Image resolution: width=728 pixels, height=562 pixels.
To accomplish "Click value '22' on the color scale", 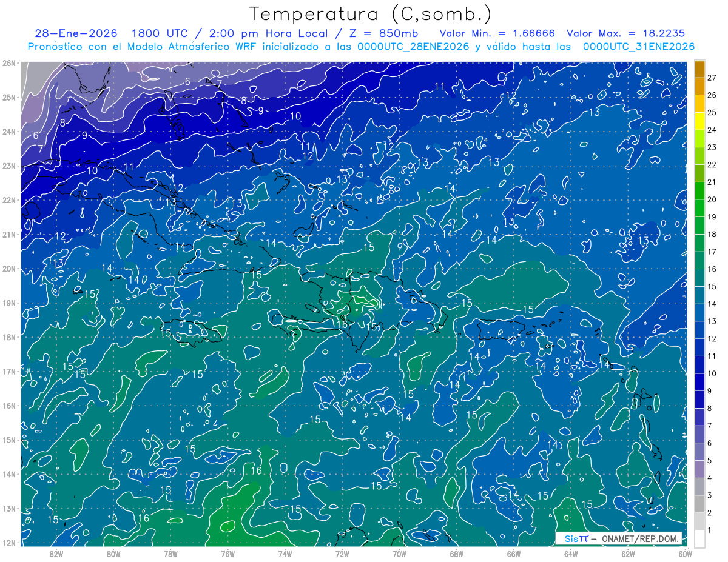I will point(712,165).
